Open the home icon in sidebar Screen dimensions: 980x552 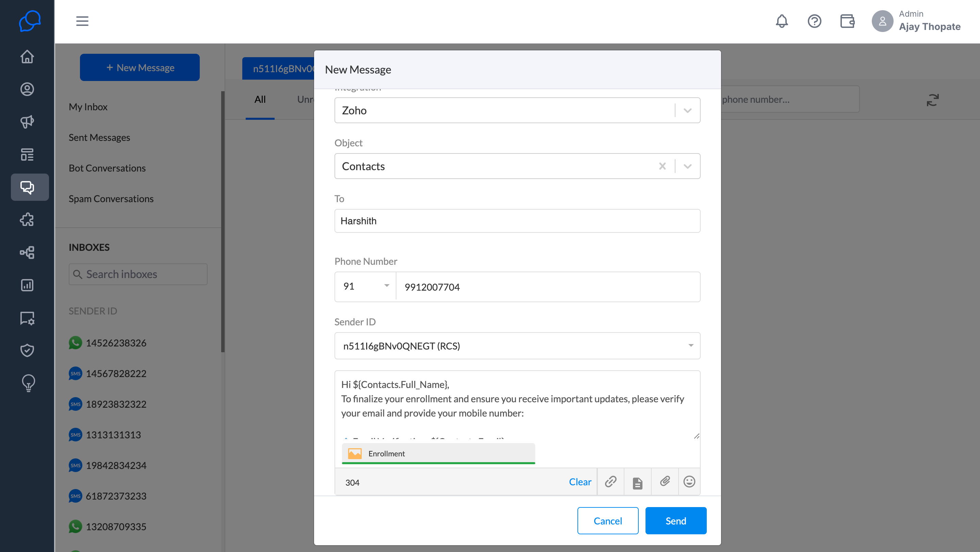pyautogui.click(x=27, y=56)
